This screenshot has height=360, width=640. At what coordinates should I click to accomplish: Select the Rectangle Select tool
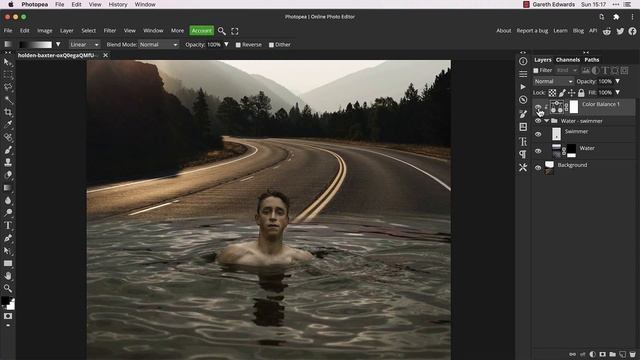(7, 75)
